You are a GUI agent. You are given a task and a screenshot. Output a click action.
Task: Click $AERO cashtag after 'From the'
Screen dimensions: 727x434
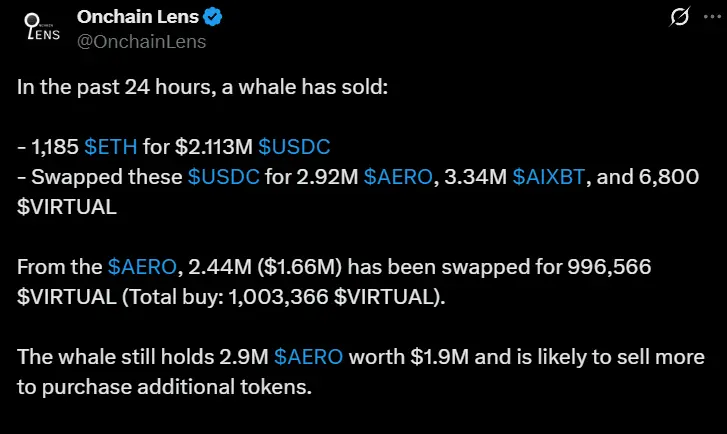[142, 267]
